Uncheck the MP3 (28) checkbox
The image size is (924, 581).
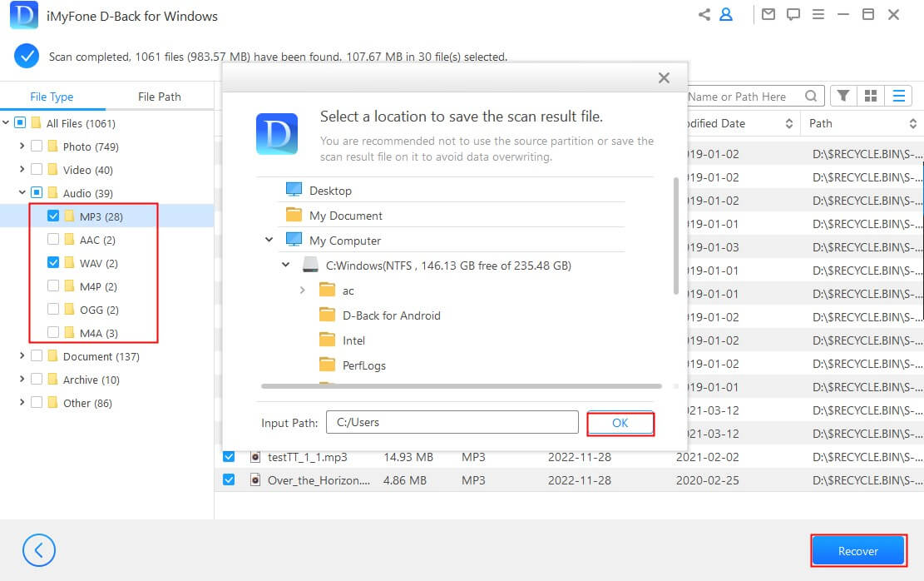coord(53,216)
